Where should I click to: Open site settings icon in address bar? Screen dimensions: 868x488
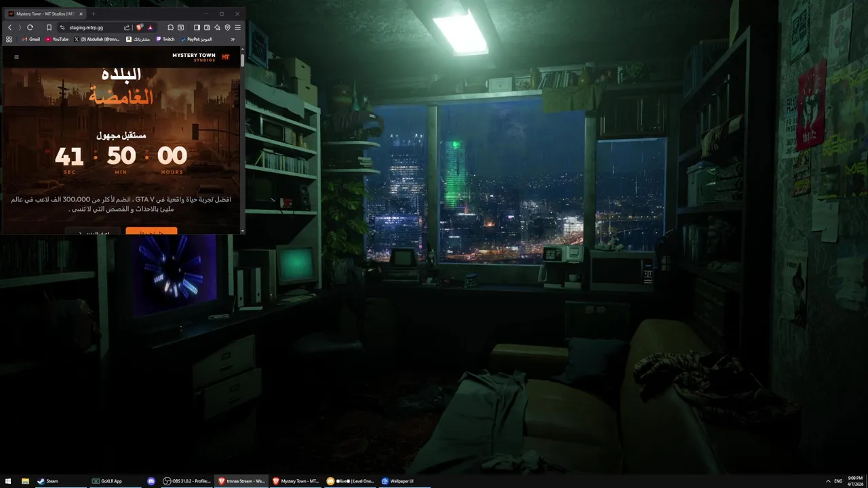click(62, 28)
